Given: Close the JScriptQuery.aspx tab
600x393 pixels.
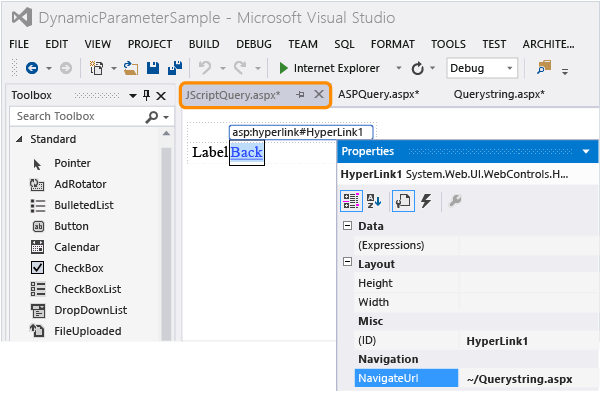Looking at the screenshot, I should pos(319,94).
